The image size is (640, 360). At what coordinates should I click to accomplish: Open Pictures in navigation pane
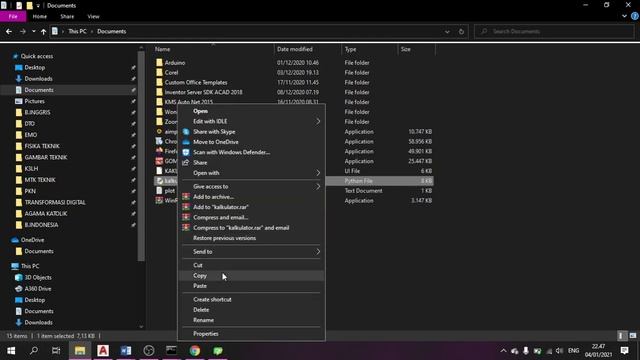tap(34, 101)
